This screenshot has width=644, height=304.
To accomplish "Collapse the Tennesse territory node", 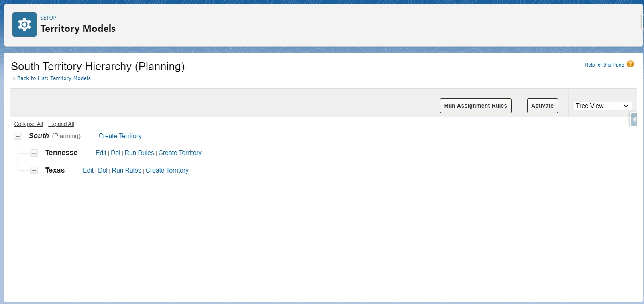I will pos(34,153).
